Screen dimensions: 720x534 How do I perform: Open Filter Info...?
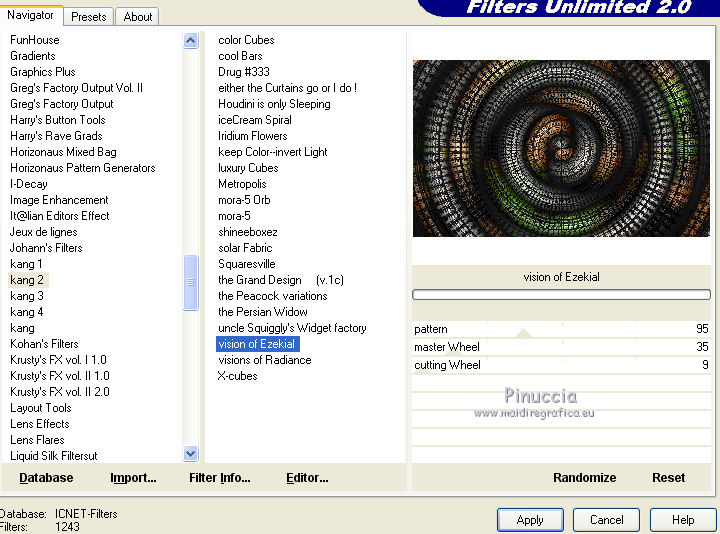click(220, 478)
